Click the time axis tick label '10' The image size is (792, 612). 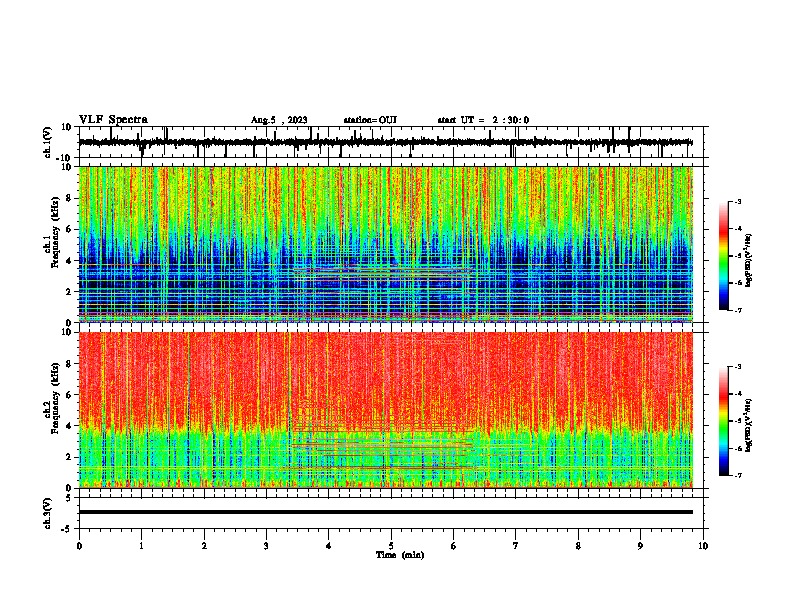coord(703,546)
